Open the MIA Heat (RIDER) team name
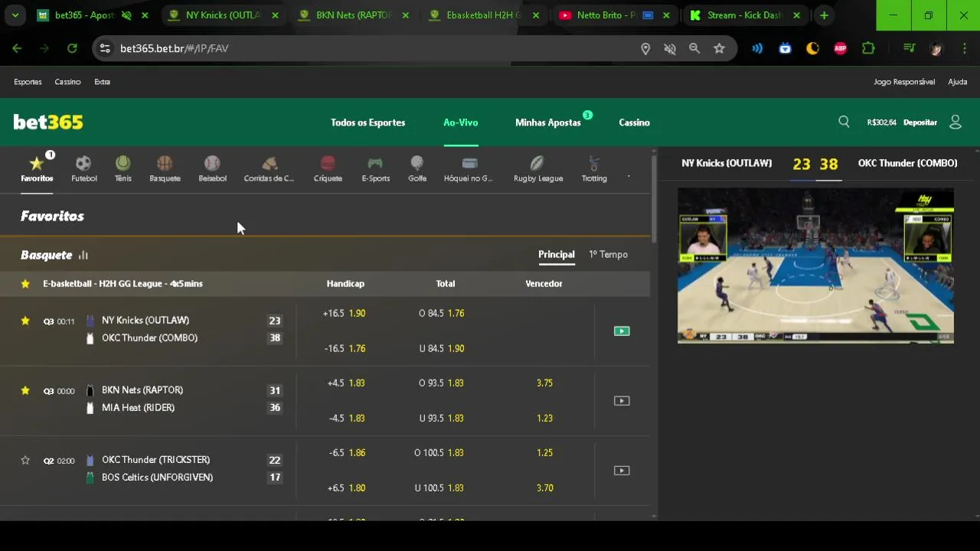The image size is (980, 551). 138,408
